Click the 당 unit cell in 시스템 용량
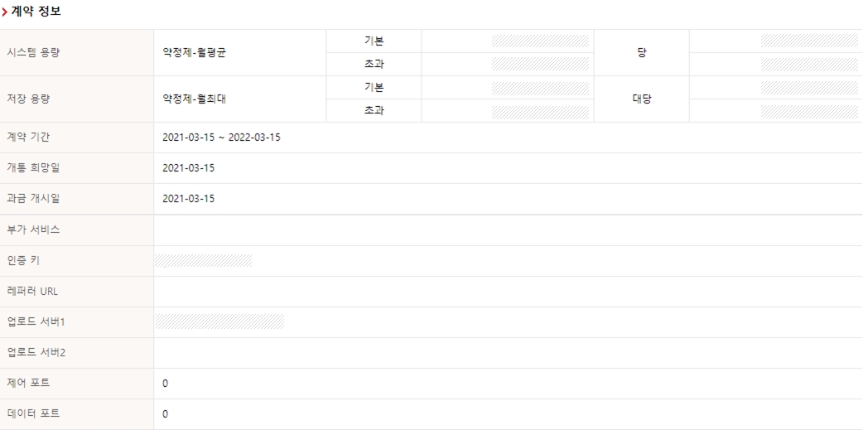Viewport: 868px width, 430px height. tap(641, 53)
